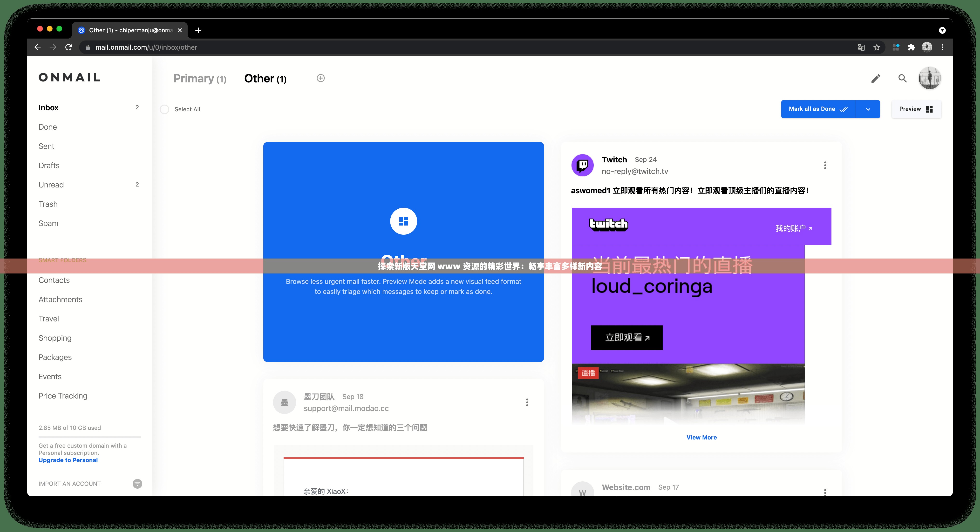Tick the Select All circle
The height and width of the screenshot is (532, 980).
pyautogui.click(x=164, y=109)
